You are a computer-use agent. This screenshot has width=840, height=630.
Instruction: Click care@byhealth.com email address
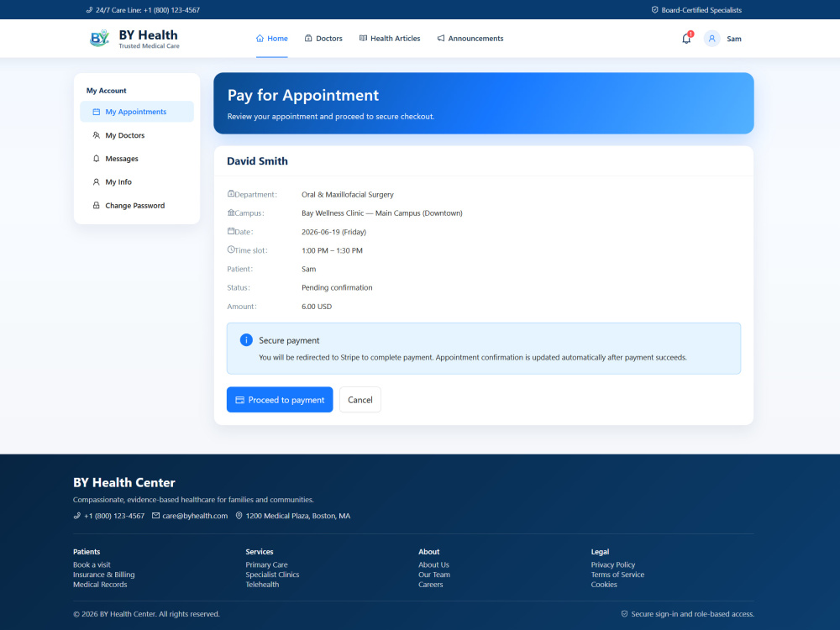pyautogui.click(x=195, y=516)
